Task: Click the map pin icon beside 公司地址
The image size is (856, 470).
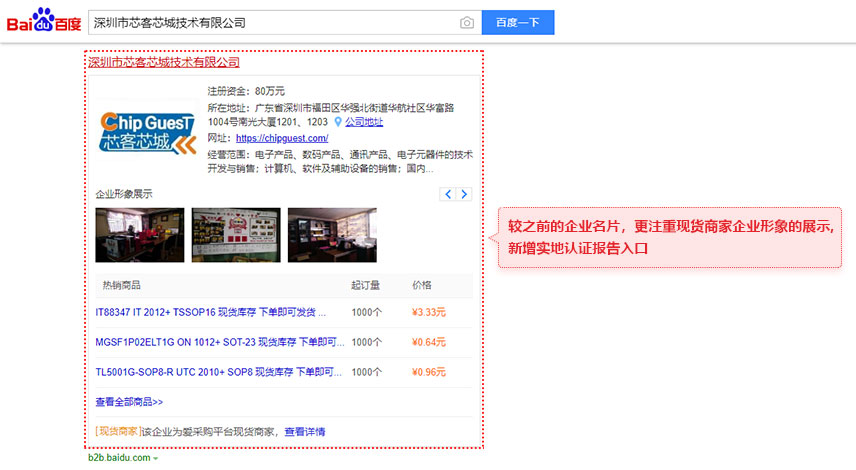Action: click(338, 122)
